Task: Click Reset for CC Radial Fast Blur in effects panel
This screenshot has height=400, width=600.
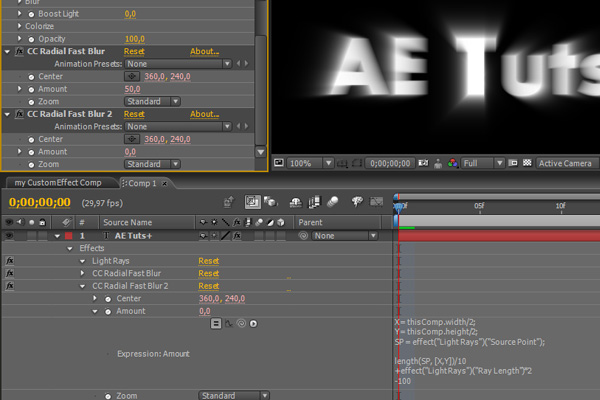Action: [134, 51]
